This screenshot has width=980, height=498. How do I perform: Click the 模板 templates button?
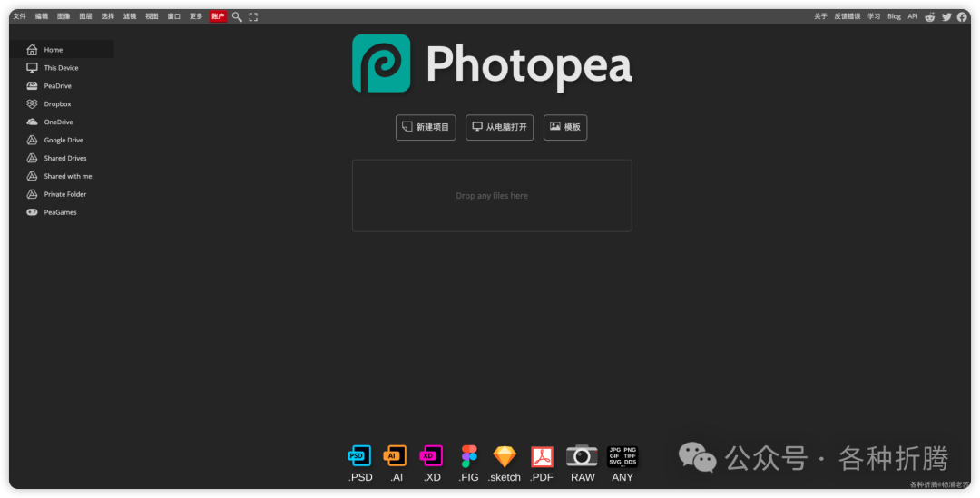[565, 128]
